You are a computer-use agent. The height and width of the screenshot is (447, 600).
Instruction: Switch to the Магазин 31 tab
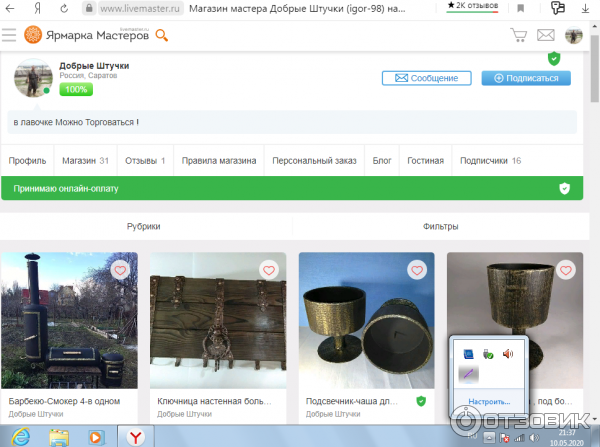[85, 160]
